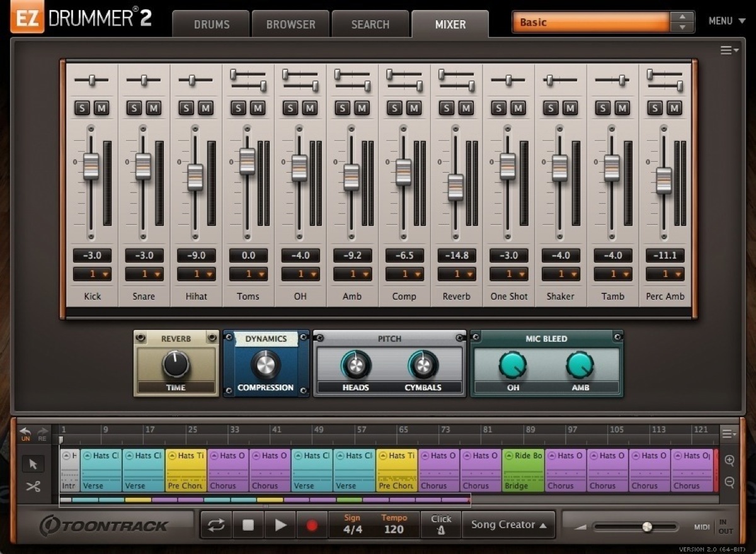Click the Reverb Time knob
Image resolution: width=756 pixels, height=554 pixels.
176,365
